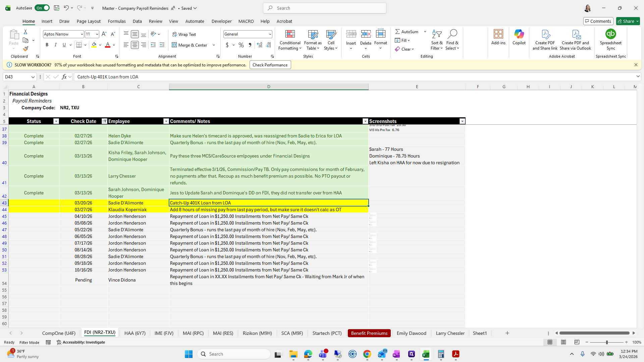Image resolution: width=644 pixels, height=362 pixels.
Task: Expand the Number Format General dropdown
Action: (x=270, y=34)
